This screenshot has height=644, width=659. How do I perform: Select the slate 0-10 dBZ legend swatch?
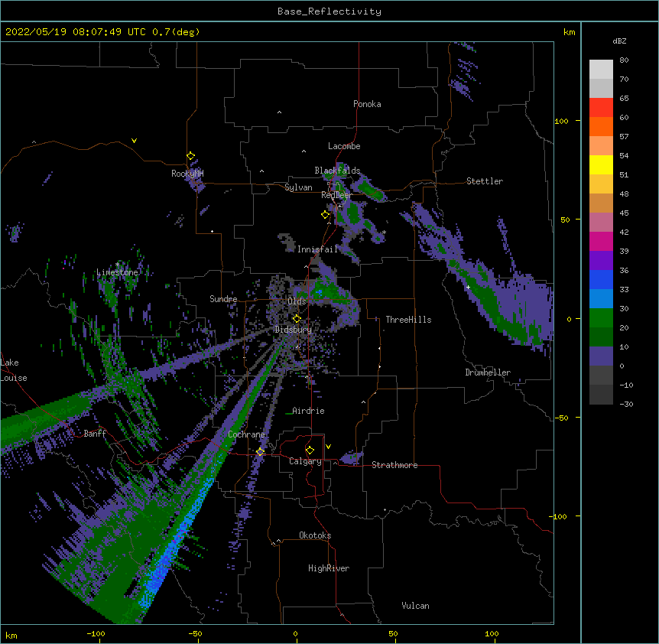pyautogui.click(x=601, y=356)
